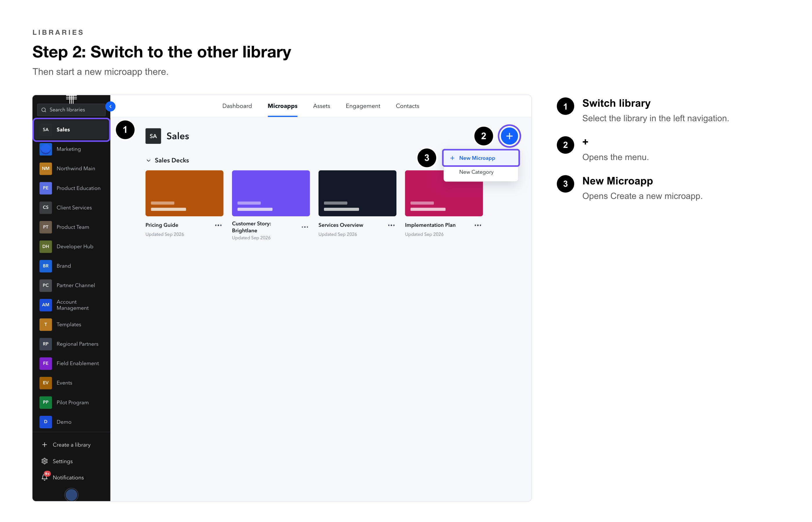Open the Settings gear in sidebar
The image size is (812, 522).
(44, 461)
